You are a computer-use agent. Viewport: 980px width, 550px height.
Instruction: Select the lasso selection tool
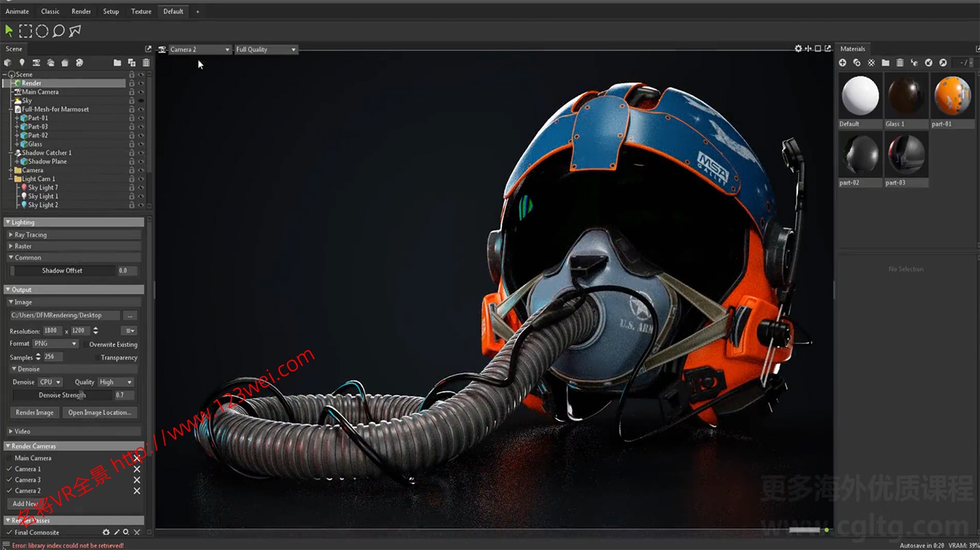click(59, 31)
